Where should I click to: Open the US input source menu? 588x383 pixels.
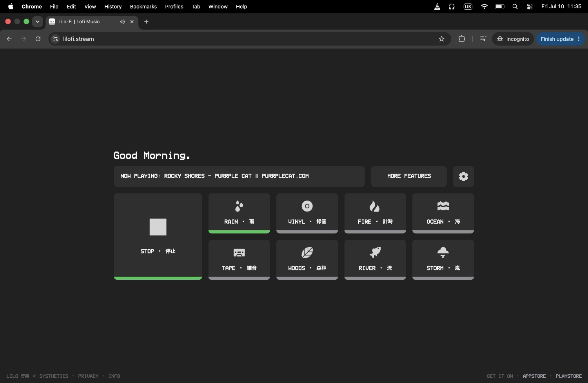468,6
